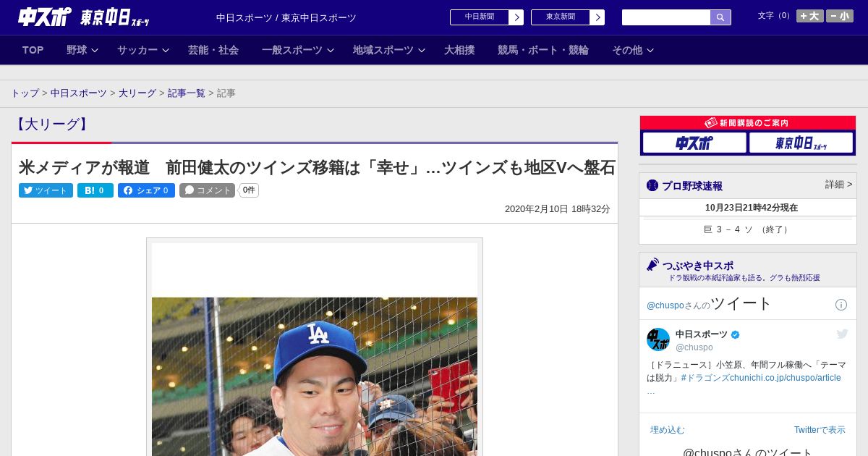
Task: Click the 【大リーグ】 category heading
Action: coord(52,124)
